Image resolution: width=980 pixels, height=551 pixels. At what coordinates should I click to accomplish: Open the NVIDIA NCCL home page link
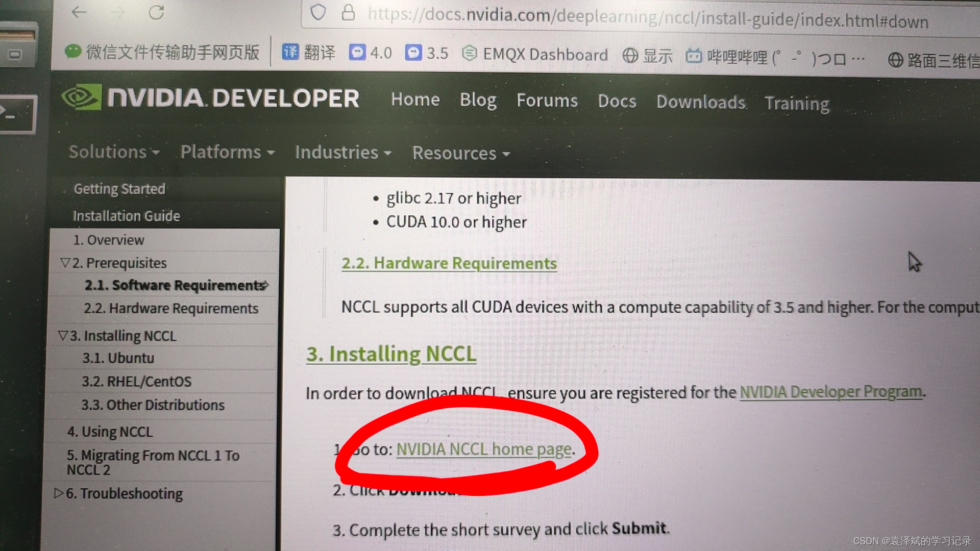click(483, 449)
